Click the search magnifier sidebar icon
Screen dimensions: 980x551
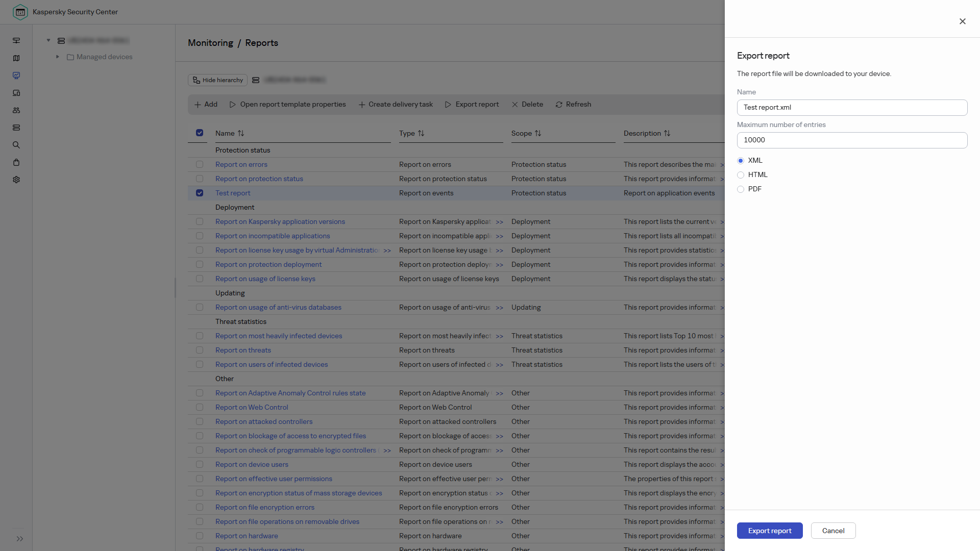coord(16,145)
